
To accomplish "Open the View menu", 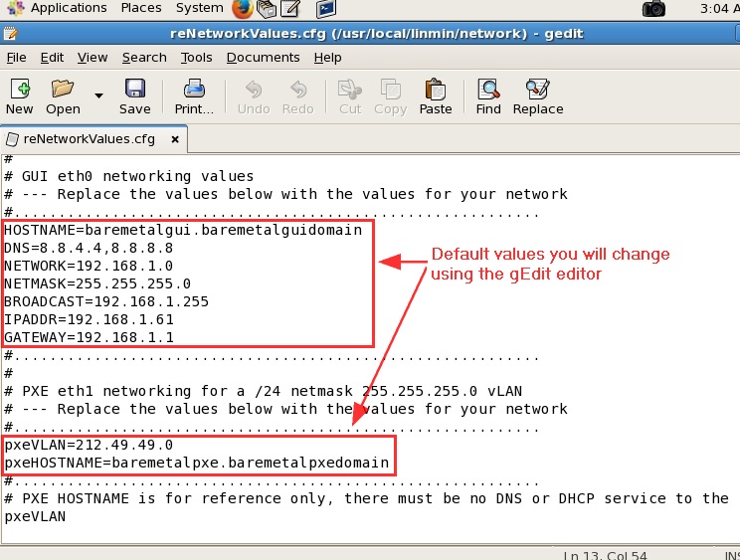I will [92, 57].
